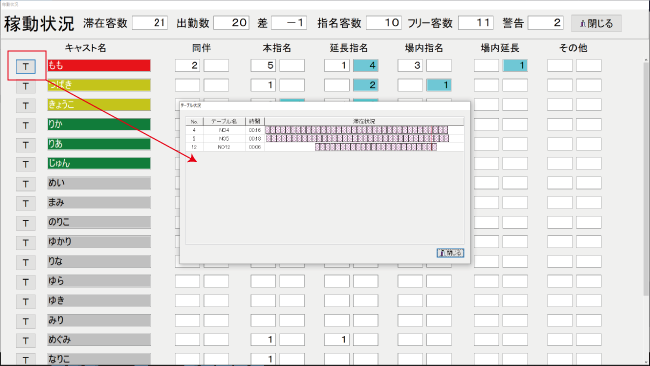Close the 稼動状況 window with 閉じる
Viewport: 650px width, 366px height.
pyautogui.click(x=596, y=23)
